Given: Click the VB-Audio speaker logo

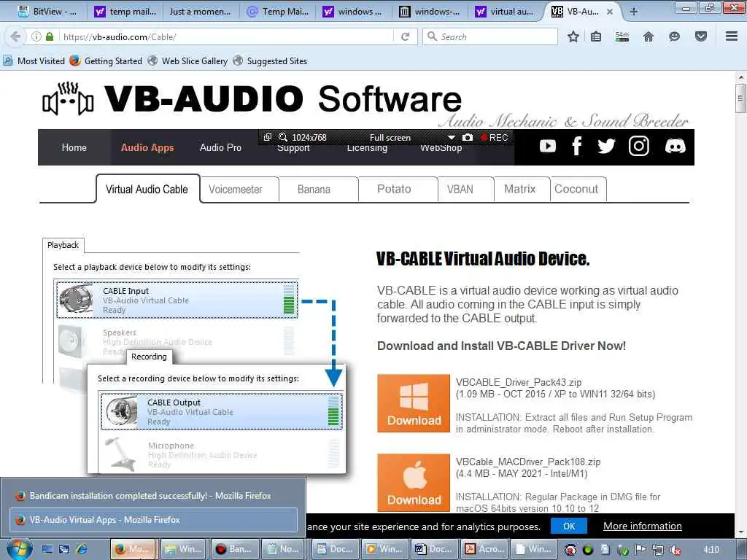Looking at the screenshot, I should [68, 98].
